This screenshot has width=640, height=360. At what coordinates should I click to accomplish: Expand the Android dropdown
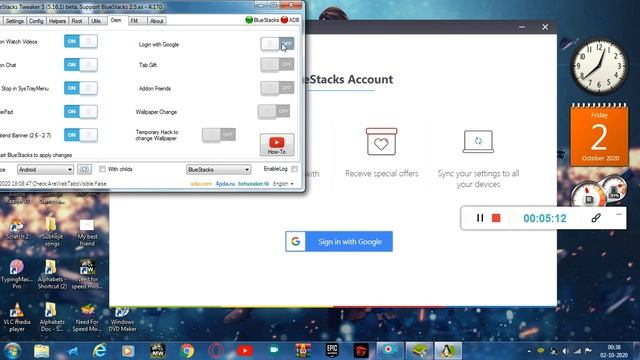[45, 169]
